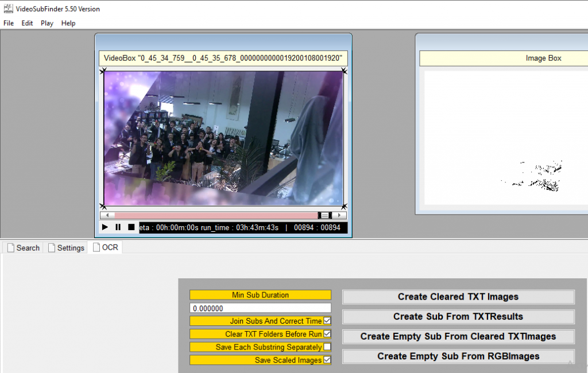Pause the video playback
Screen dimensions: 588x373
coord(118,227)
